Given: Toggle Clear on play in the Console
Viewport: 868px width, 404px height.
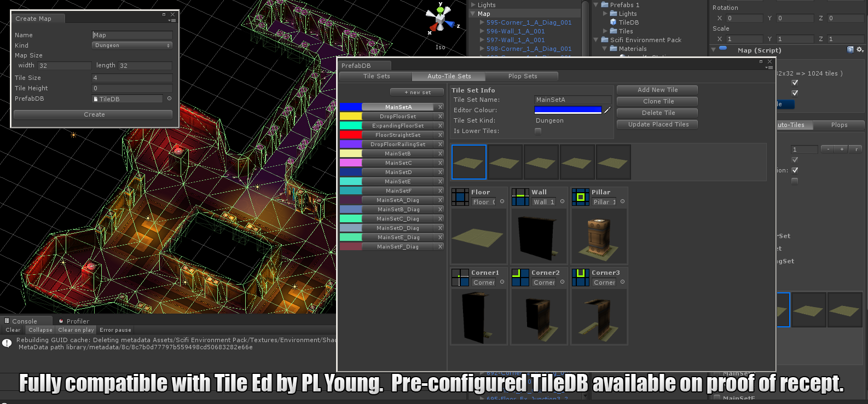Looking at the screenshot, I should point(76,330).
